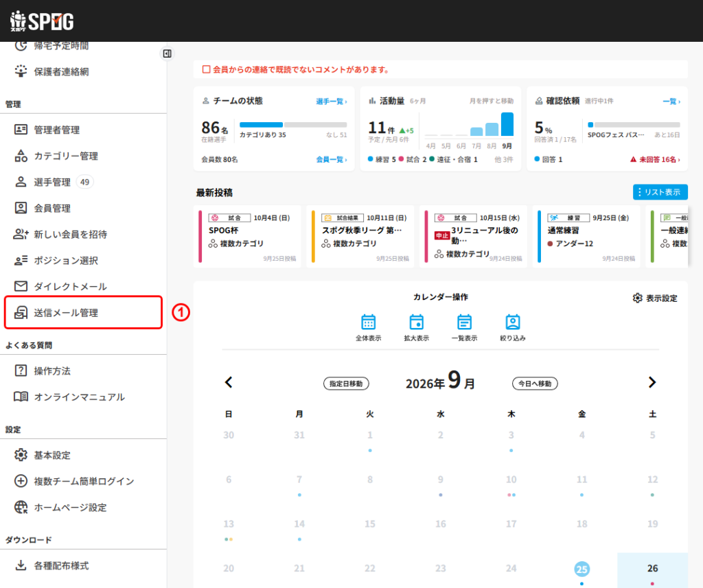Screen dimensions: 703x588
Task: Click the オンラインマニュアル book icon
Action: 21,397
